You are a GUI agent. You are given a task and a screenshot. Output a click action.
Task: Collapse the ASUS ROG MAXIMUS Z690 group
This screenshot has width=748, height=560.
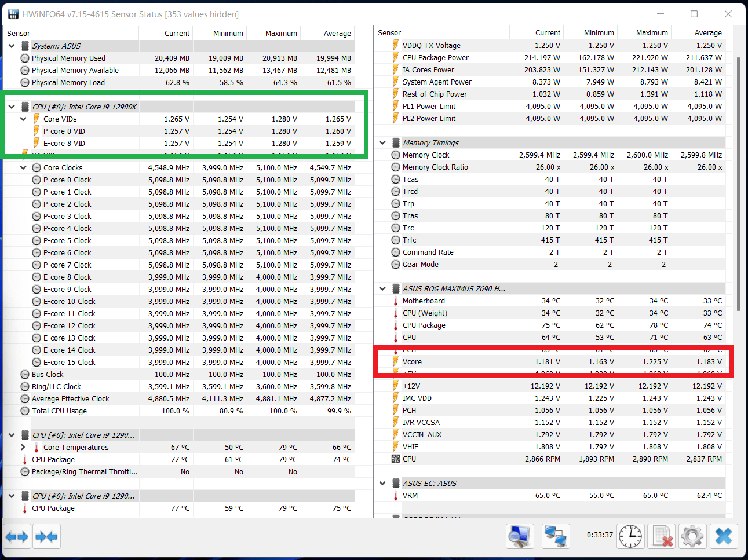(x=382, y=288)
